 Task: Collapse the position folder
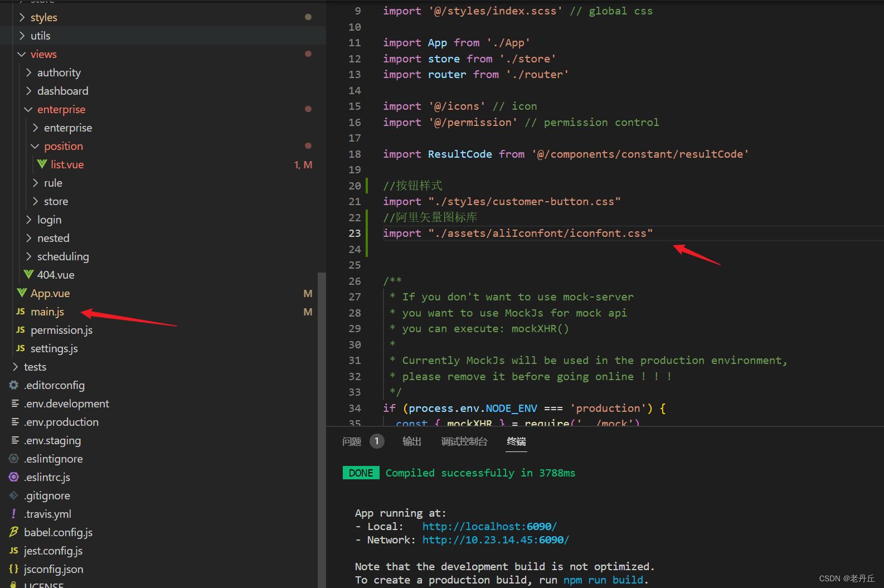pos(35,146)
